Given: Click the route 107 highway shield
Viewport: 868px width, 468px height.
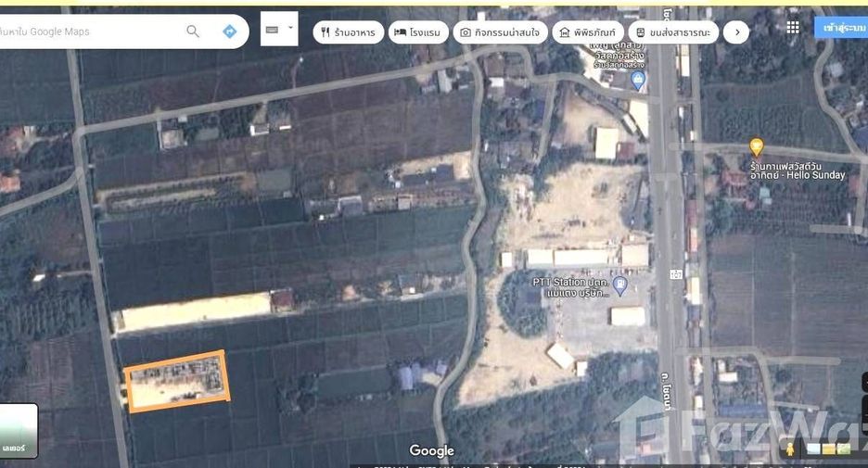Looking at the screenshot, I should pyautogui.click(x=676, y=273).
